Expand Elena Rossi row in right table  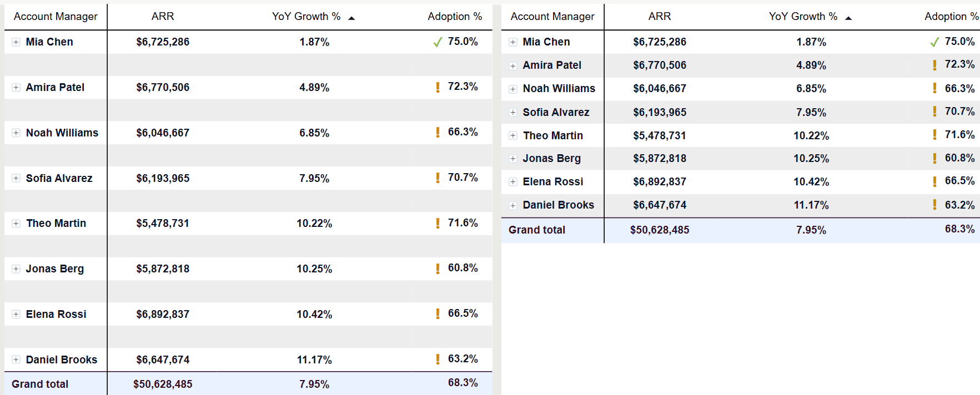pyautogui.click(x=513, y=182)
